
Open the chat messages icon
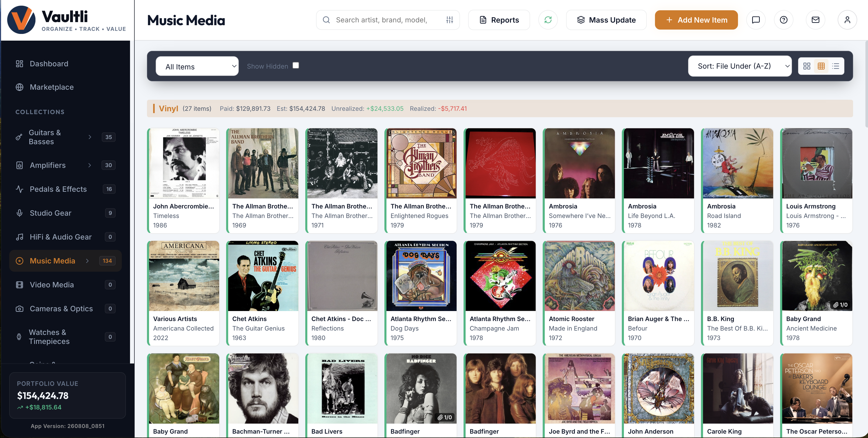[756, 20]
